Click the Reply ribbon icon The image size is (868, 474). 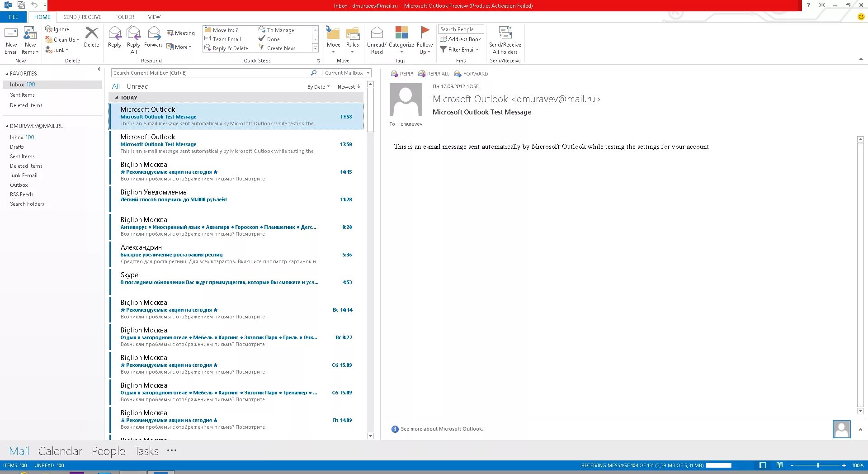tap(115, 37)
